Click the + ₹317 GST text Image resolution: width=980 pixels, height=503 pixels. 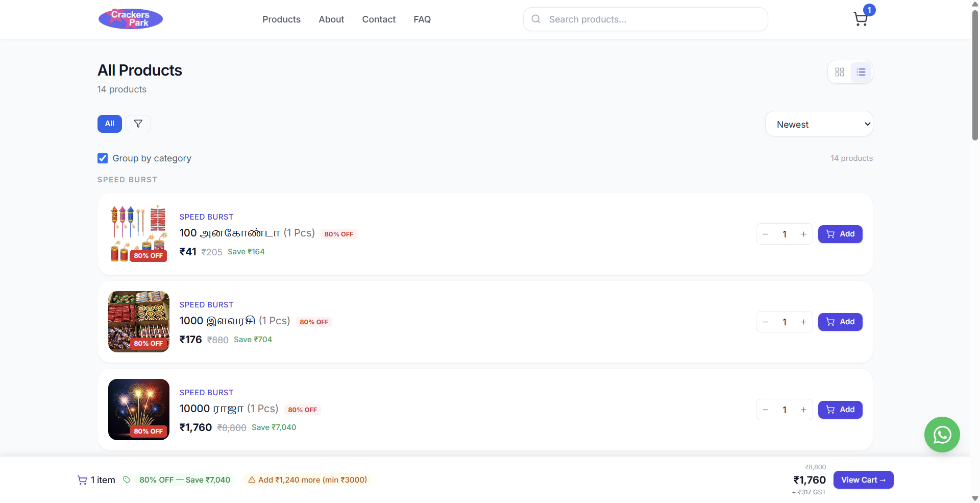[x=808, y=492]
